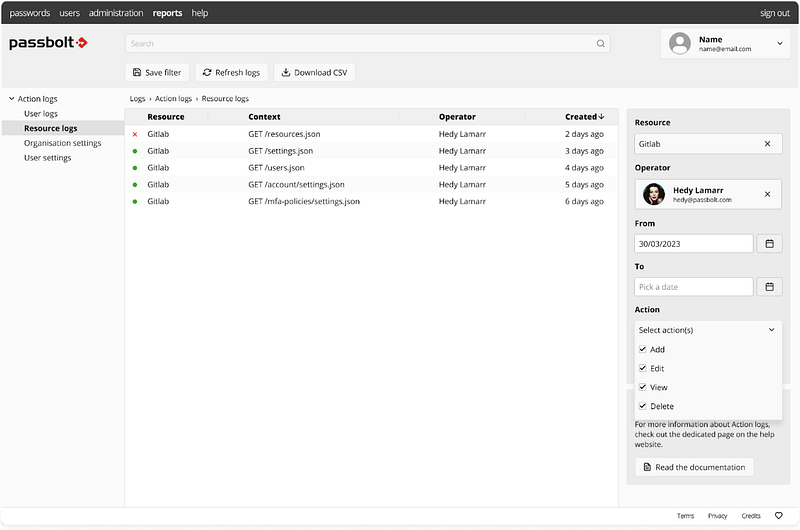
Task: Open the reports menu
Action: point(167,13)
